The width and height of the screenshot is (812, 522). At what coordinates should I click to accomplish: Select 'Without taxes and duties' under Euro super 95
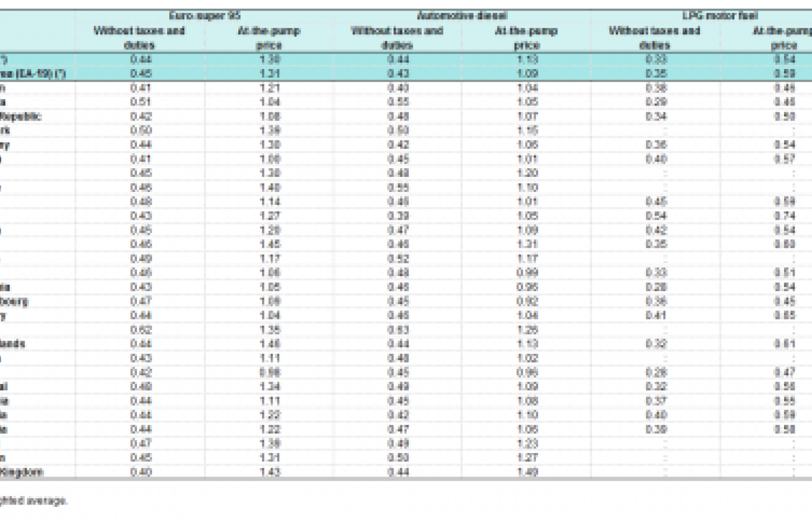click(139, 37)
